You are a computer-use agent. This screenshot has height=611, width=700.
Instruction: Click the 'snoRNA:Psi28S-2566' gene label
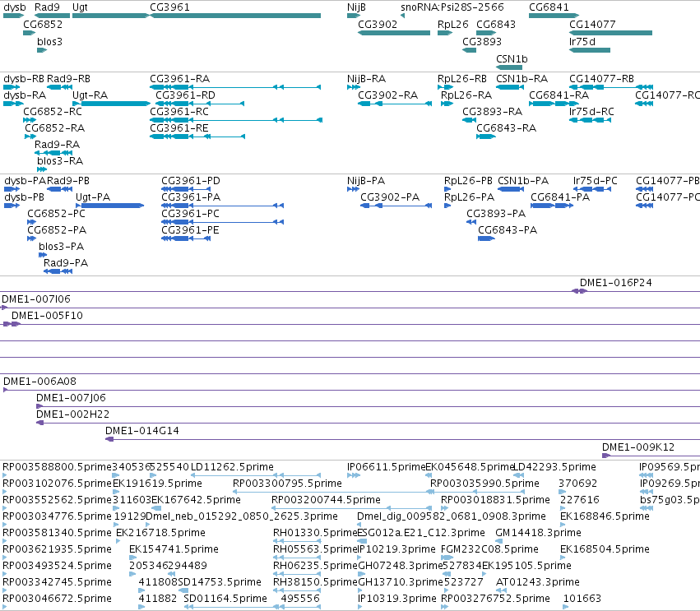pyautogui.click(x=452, y=7)
